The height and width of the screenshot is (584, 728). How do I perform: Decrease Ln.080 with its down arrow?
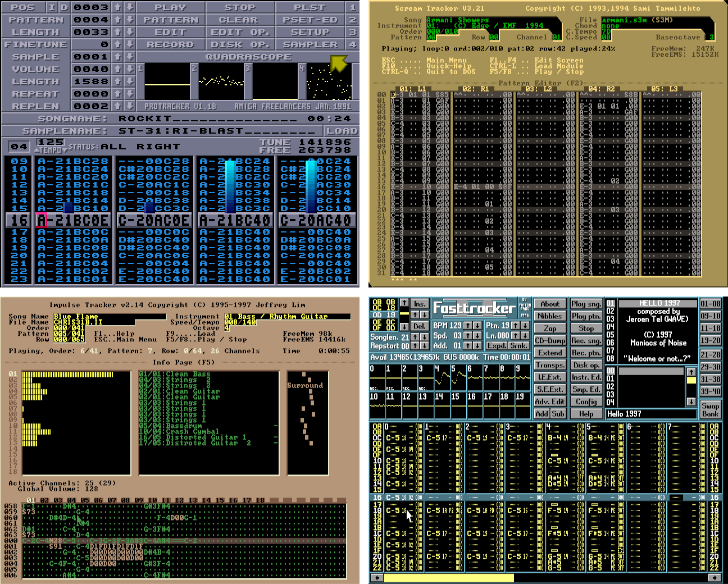[x=524, y=336]
